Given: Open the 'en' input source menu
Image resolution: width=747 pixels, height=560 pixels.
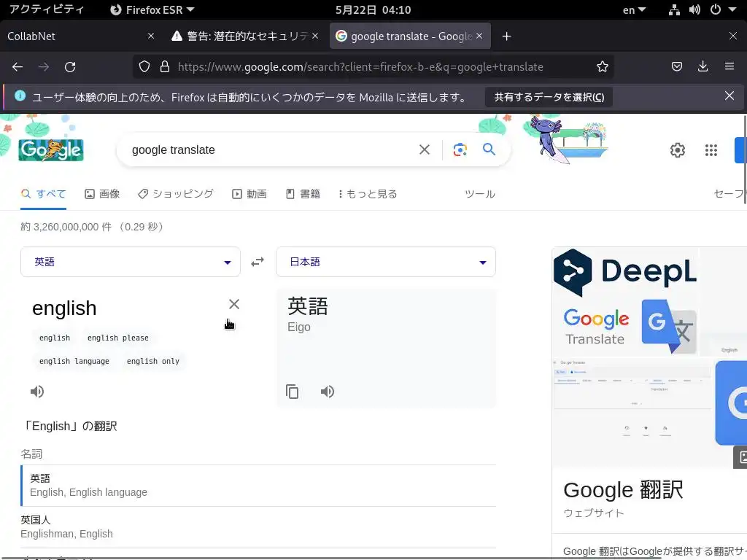Looking at the screenshot, I should point(634,9).
